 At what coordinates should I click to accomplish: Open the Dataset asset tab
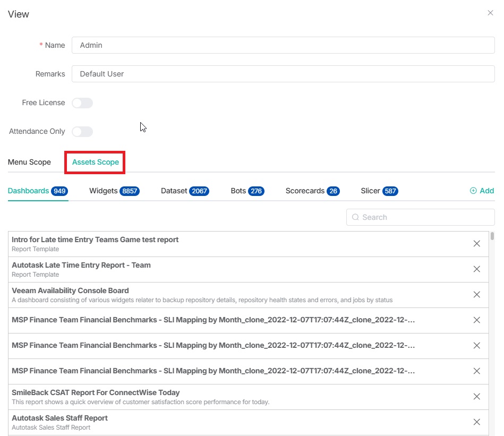184,191
